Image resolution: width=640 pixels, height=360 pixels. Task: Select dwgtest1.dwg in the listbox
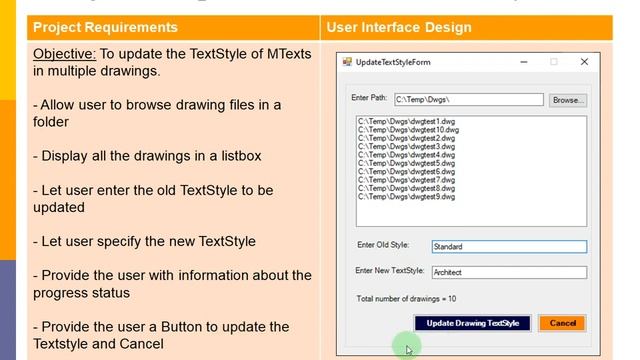[x=406, y=122]
